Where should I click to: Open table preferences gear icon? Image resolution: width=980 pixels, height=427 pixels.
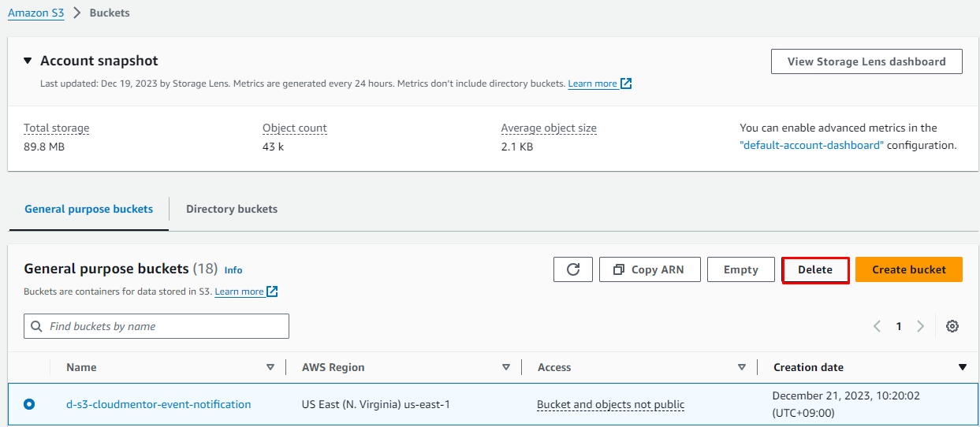click(x=952, y=326)
